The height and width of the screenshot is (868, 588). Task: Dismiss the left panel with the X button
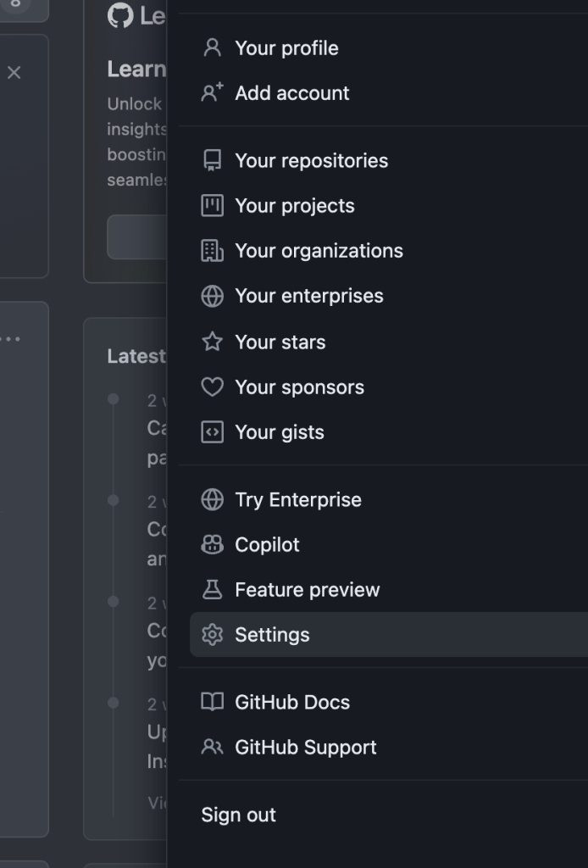pyautogui.click(x=14, y=73)
